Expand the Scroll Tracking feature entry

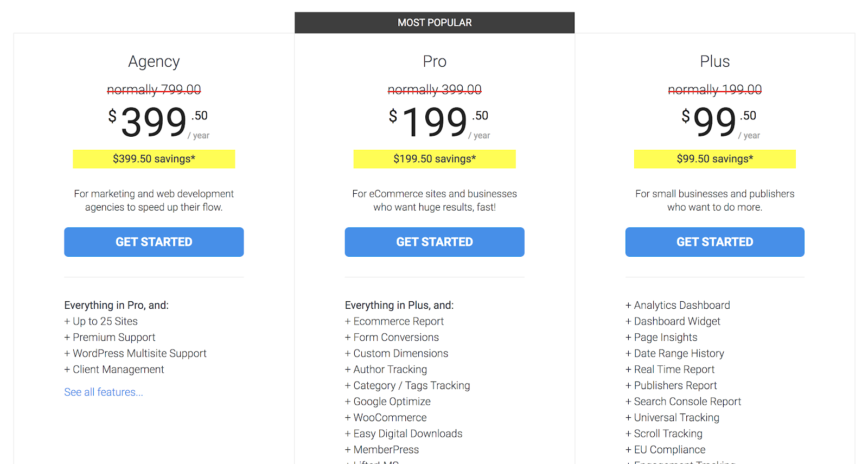tap(668, 433)
